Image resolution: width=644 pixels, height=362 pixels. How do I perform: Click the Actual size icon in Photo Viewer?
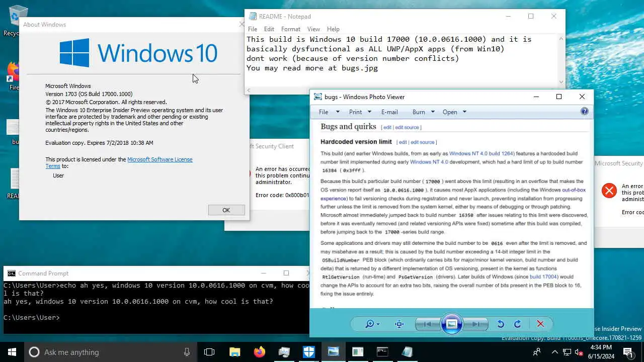click(399, 324)
